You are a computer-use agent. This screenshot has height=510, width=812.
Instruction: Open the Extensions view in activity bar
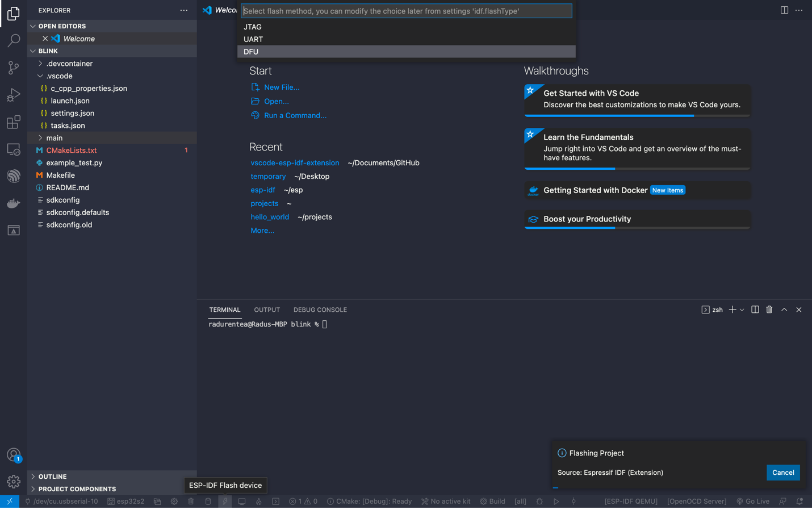click(x=14, y=122)
